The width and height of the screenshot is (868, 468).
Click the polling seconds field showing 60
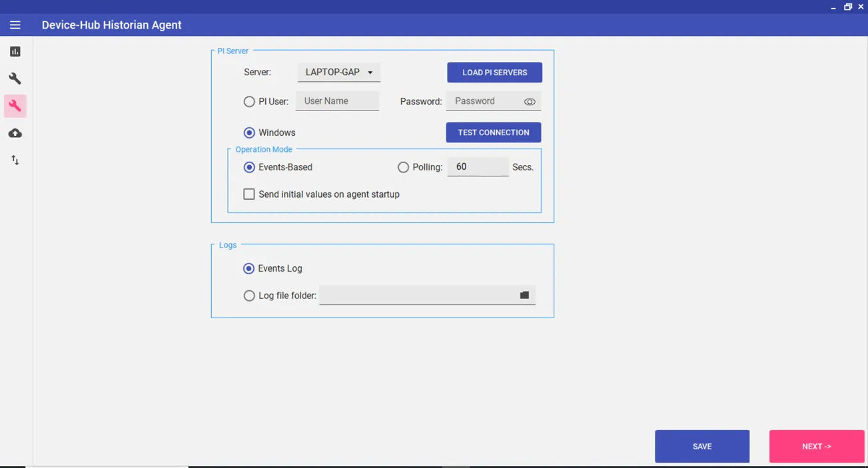coord(478,166)
